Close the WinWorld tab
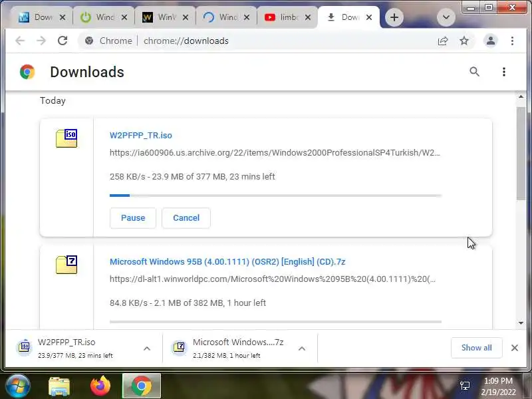The image size is (532, 399). [186, 17]
